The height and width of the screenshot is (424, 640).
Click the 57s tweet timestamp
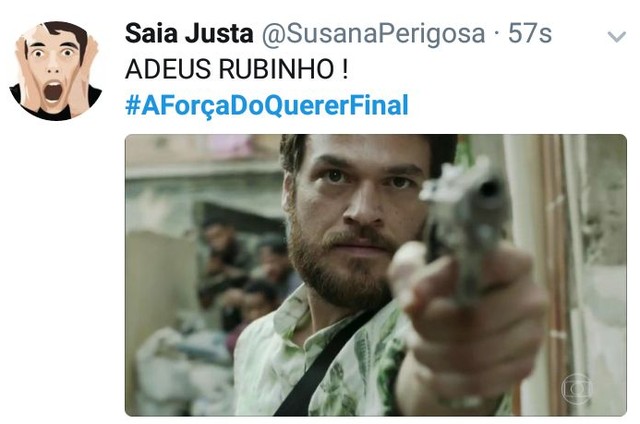click(529, 33)
